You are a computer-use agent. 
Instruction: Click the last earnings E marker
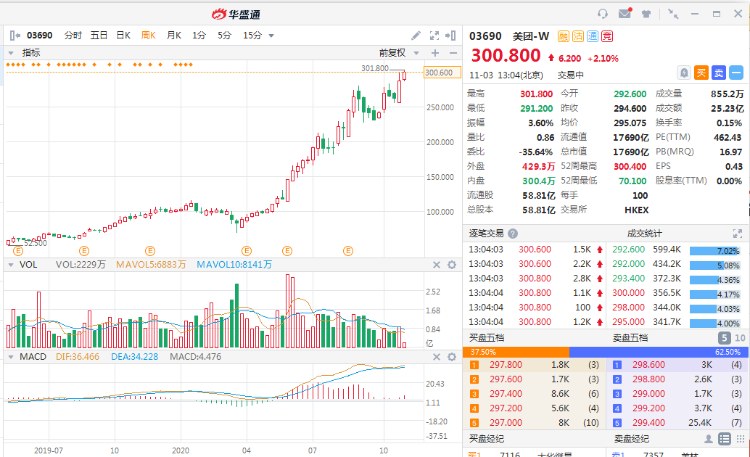(x=348, y=251)
